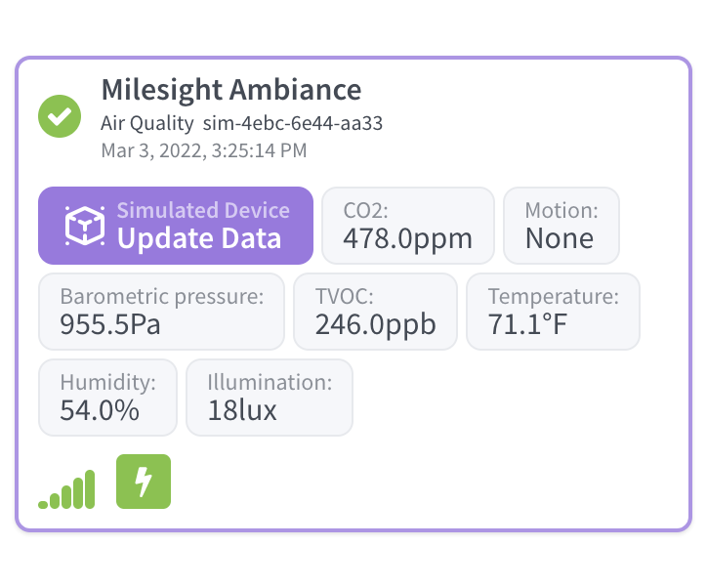Click the Mar 3, 2022 timestamp
The image size is (707, 588).
pyautogui.click(x=204, y=150)
